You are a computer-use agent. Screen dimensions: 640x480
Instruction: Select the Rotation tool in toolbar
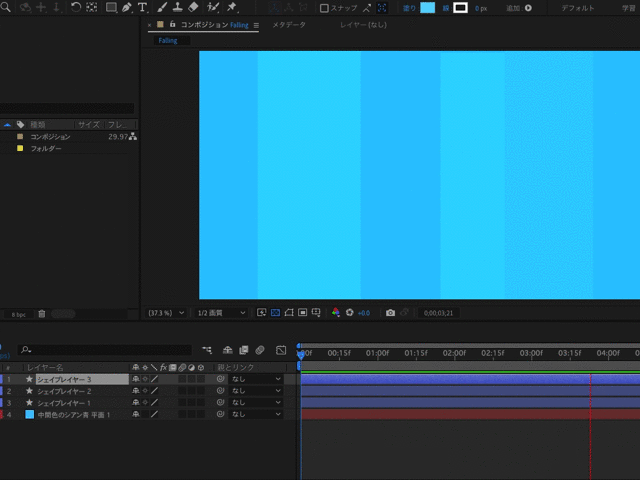[76, 8]
